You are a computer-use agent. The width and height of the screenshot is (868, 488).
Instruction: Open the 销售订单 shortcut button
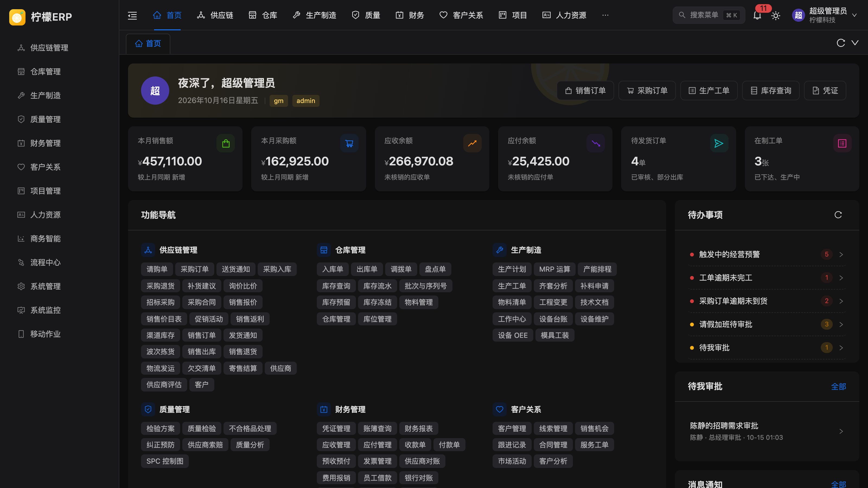585,91
